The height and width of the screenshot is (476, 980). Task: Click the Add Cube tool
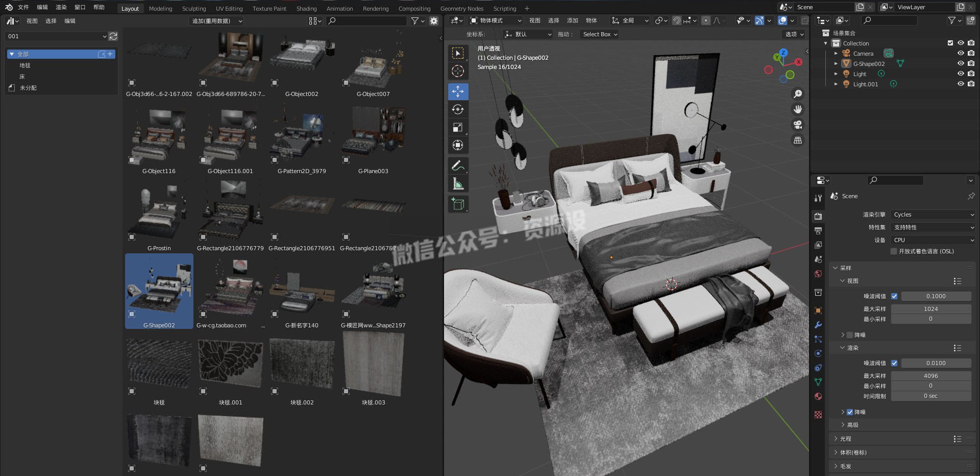tap(458, 204)
